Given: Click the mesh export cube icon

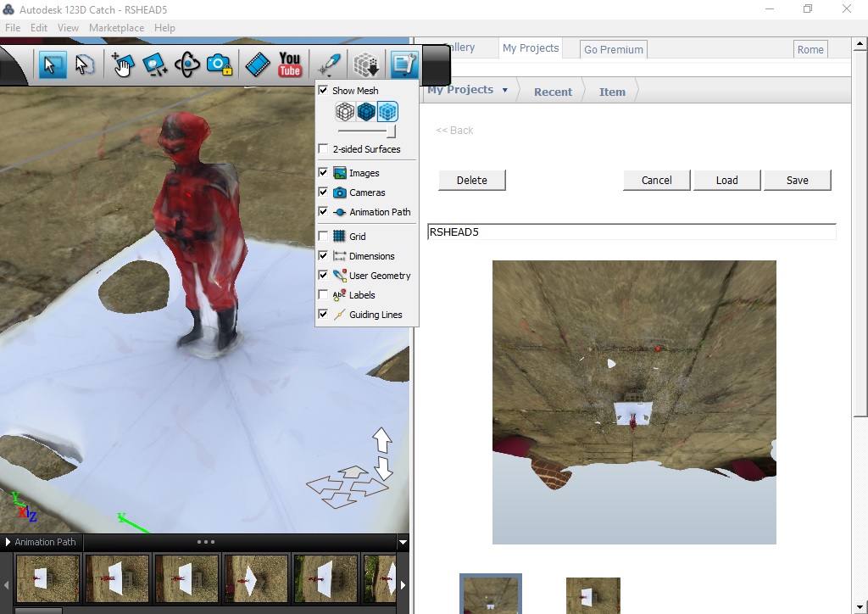Looking at the screenshot, I should point(366,64).
